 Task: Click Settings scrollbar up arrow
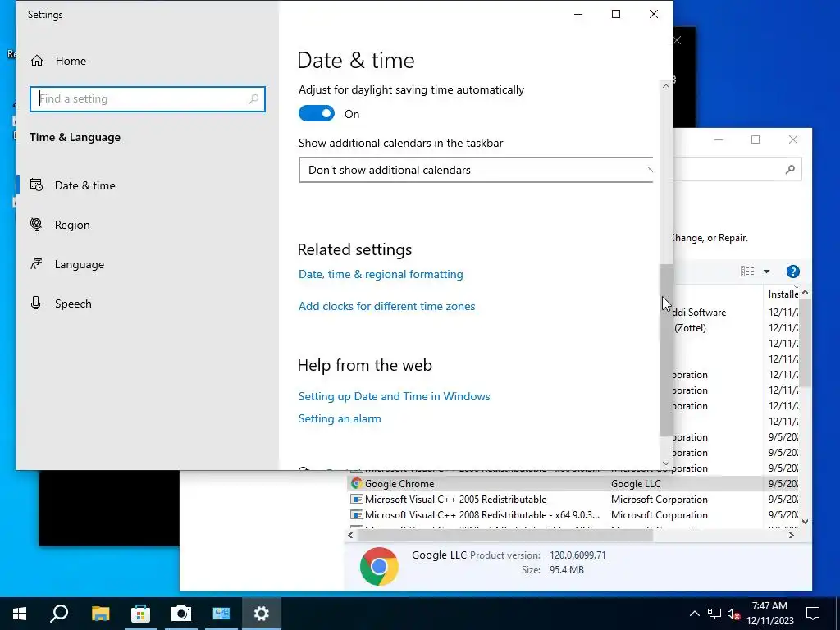(666, 85)
